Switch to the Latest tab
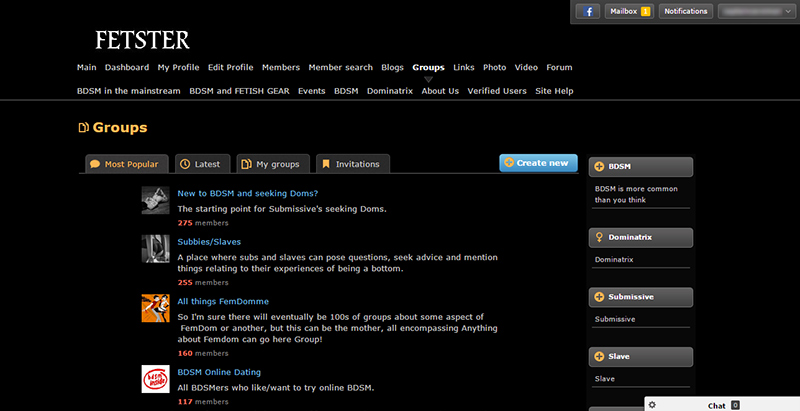 click(199, 164)
